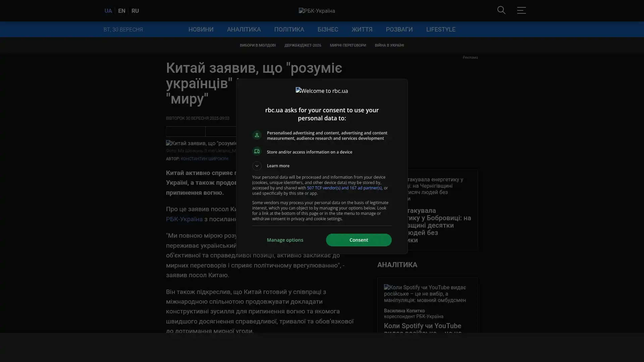Click the РБК-Україна header logo
The image size is (644, 362).
point(317,11)
